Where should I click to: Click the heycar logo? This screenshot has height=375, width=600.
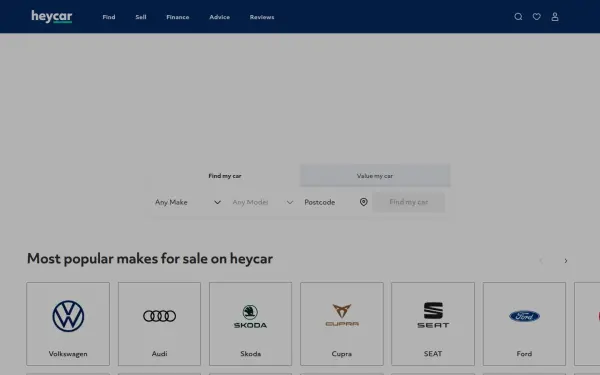pos(52,16)
